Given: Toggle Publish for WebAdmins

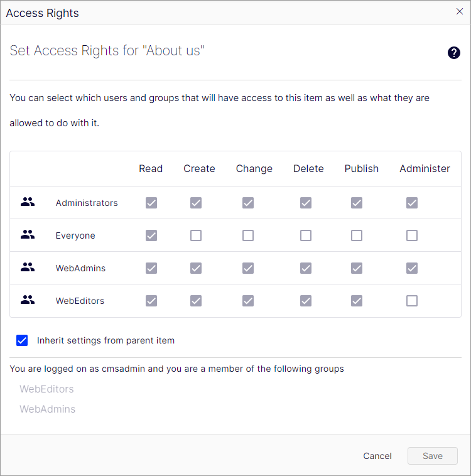Looking at the screenshot, I should point(357,268).
